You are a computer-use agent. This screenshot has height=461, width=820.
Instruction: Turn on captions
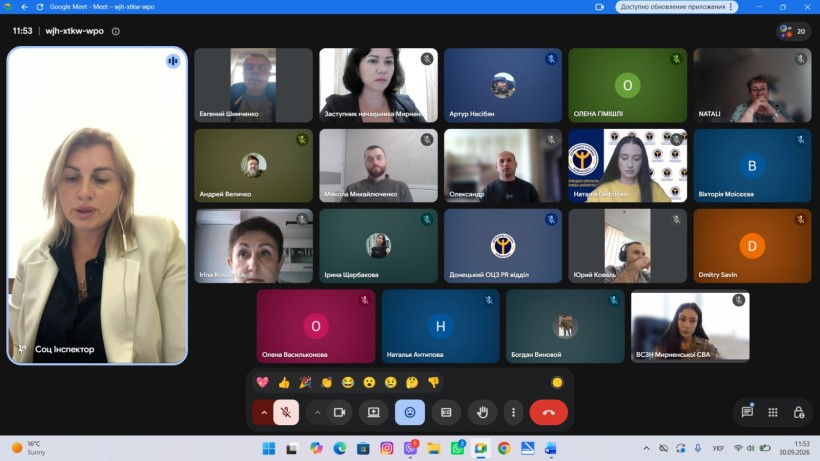(x=446, y=412)
